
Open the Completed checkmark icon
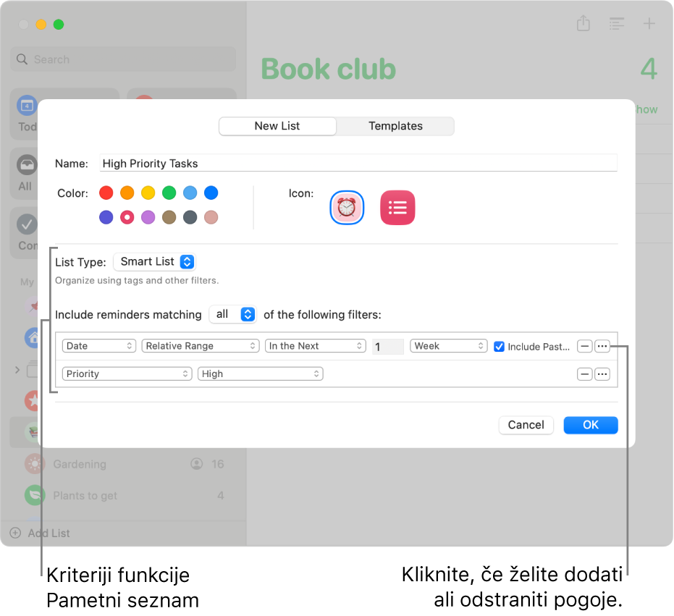pos(27,224)
